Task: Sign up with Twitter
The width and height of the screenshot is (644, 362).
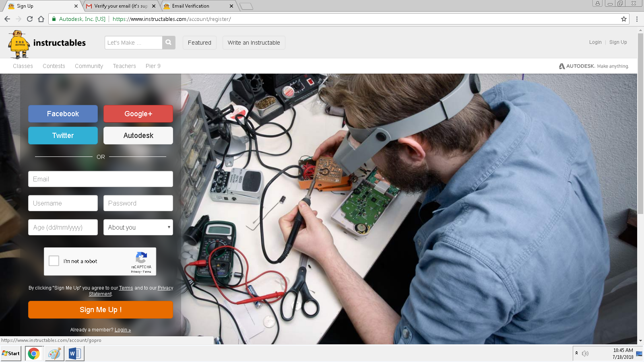Action: pos(63,136)
